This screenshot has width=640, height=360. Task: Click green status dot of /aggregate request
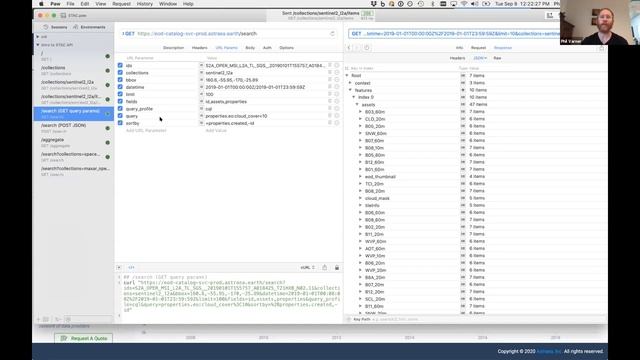(107, 142)
